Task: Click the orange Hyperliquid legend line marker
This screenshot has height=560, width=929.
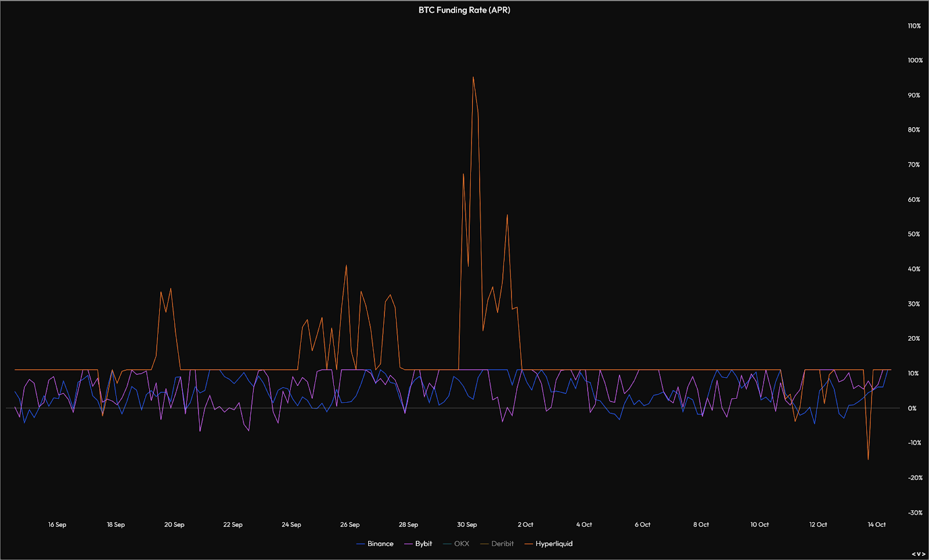Action: [528, 544]
